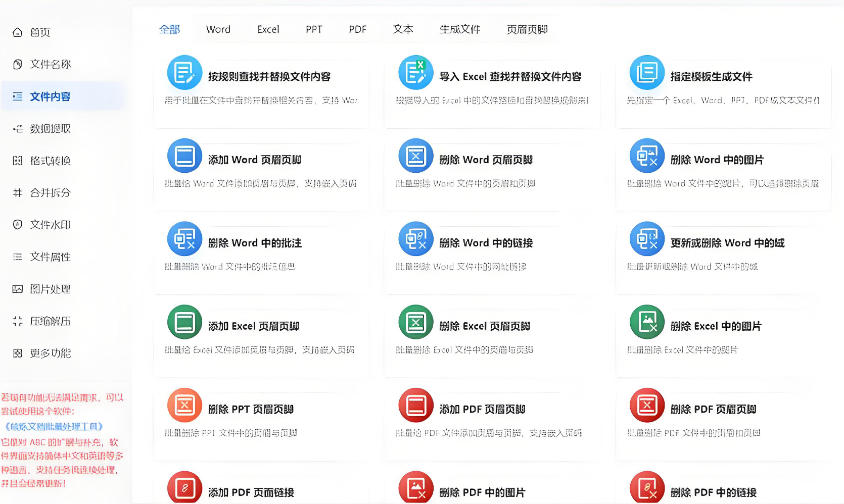Click the 删除 PPT 页眉页脚 title

click(251, 410)
